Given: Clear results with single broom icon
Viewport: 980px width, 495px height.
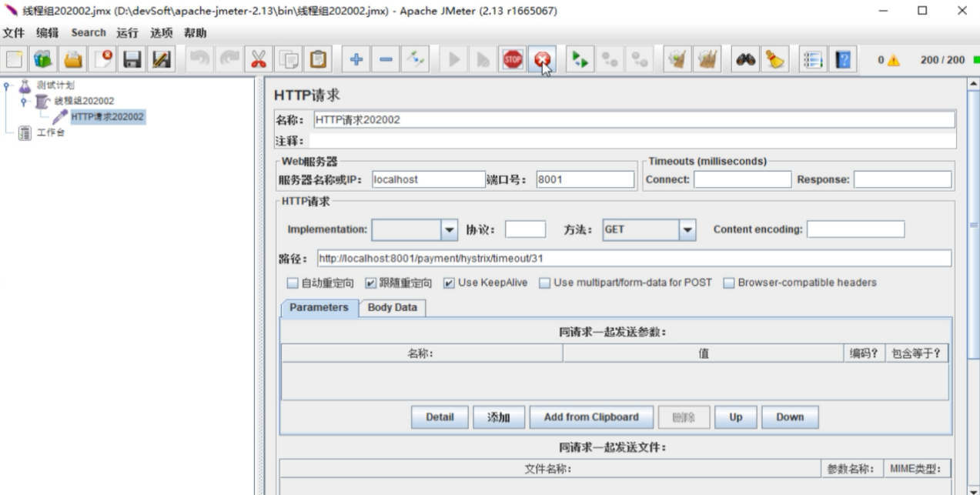Looking at the screenshot, I should click(x=677, y=59).
